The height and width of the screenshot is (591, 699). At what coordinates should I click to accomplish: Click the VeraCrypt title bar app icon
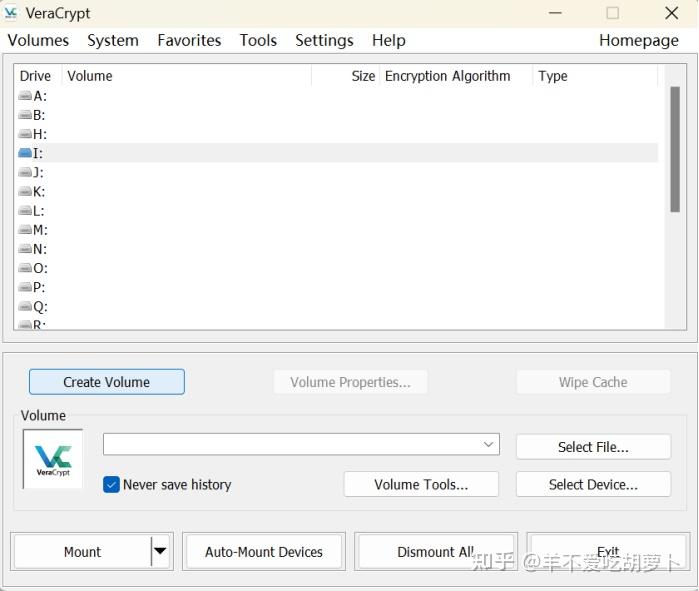(x=10, y=13)
